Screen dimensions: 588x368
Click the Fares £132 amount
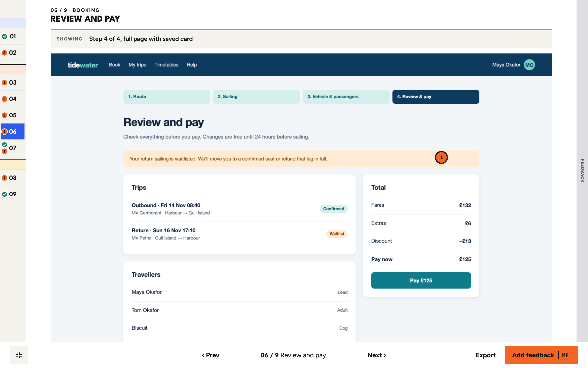pos(465,205)
